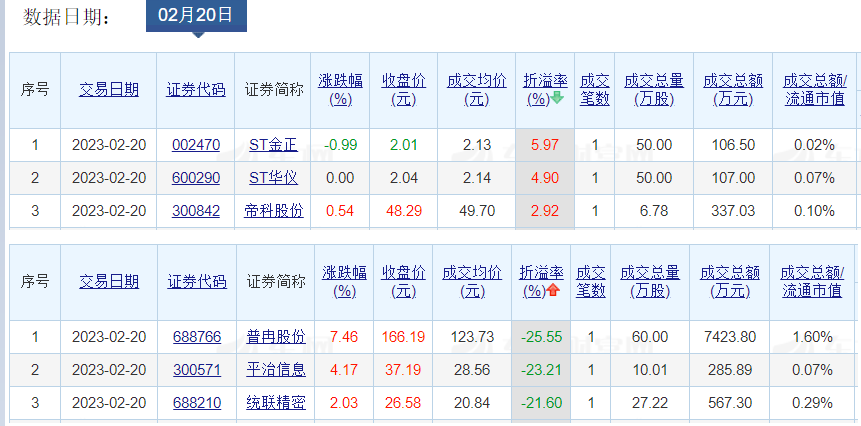Sort top table by 涨跌幅 header
This screenshot has height=426, width=861.
[x=341, y=89]
